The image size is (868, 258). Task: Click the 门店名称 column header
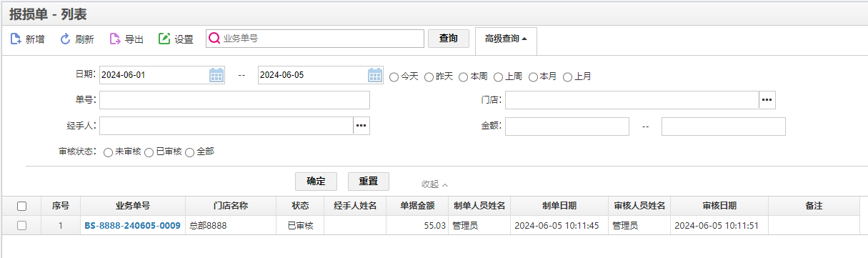231,206
